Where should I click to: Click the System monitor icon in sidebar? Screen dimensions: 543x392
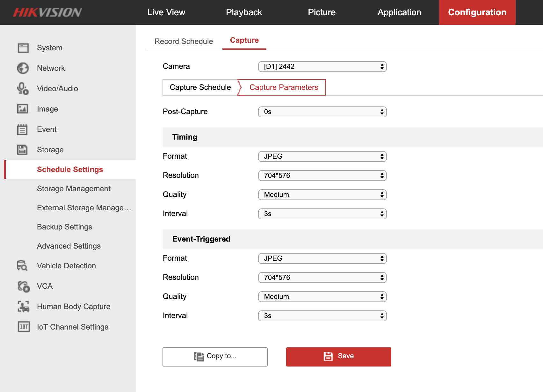(23, 48)
